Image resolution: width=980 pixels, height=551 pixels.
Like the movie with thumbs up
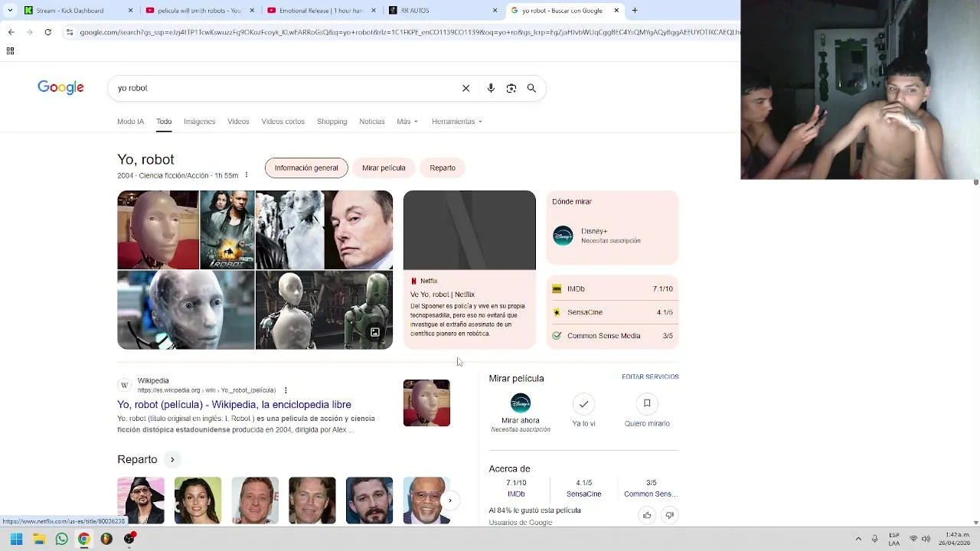point(647,515)
